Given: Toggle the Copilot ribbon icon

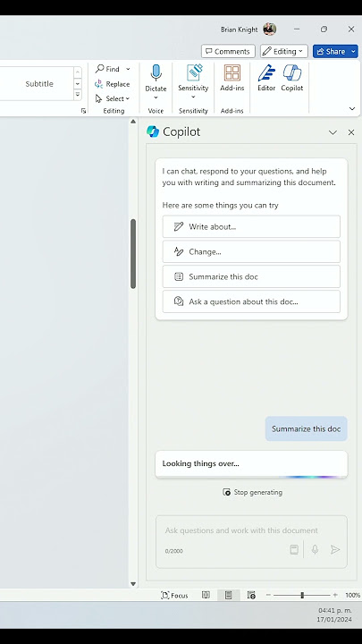Looking at the screenshot, I should coord(291,73).
